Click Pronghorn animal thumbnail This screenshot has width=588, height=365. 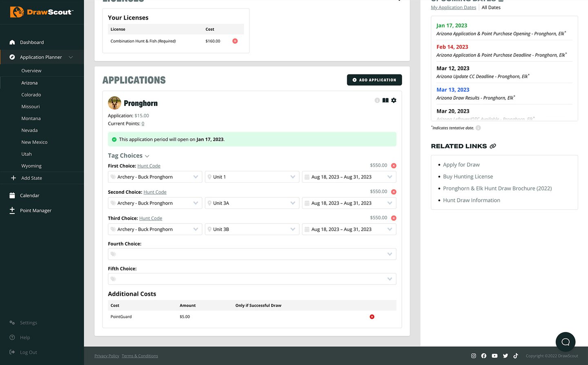point(114,103)
